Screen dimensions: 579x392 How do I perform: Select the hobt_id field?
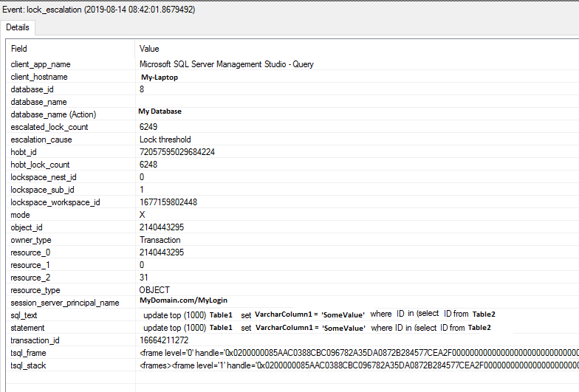pyautogui.click(x=24, y=152)
